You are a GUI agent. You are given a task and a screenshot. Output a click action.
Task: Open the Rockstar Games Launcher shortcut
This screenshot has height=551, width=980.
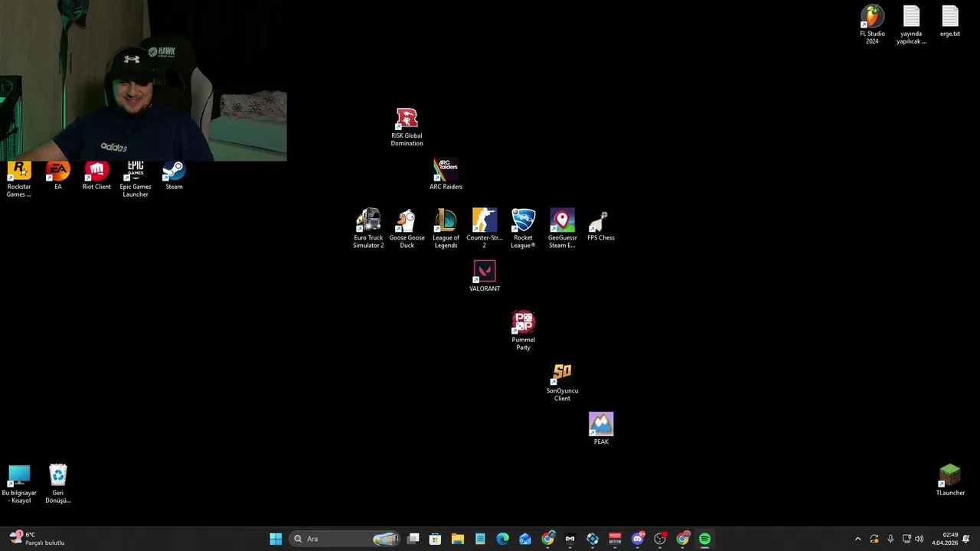coord(19,179)
